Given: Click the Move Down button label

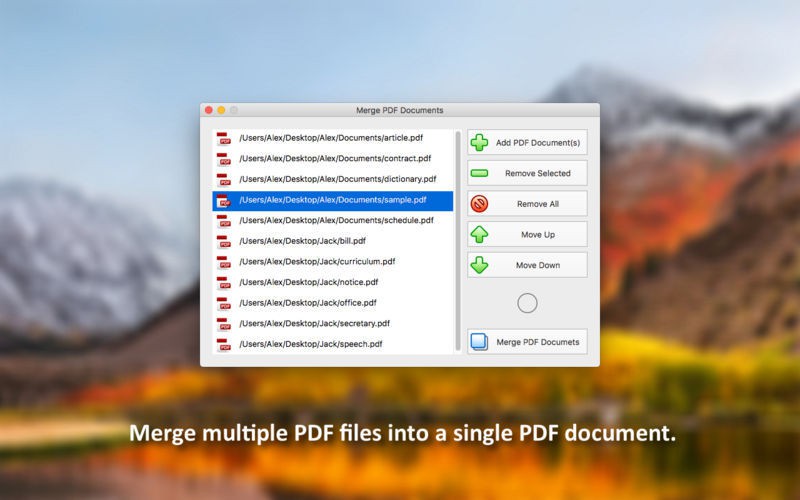Looking at the screenshot, I should tap(538, 265).
